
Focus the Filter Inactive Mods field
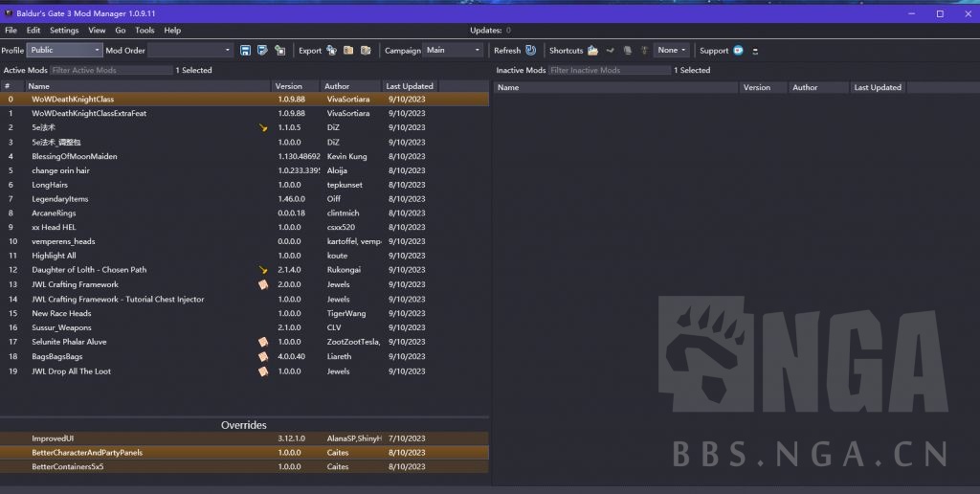coord(610,70)
